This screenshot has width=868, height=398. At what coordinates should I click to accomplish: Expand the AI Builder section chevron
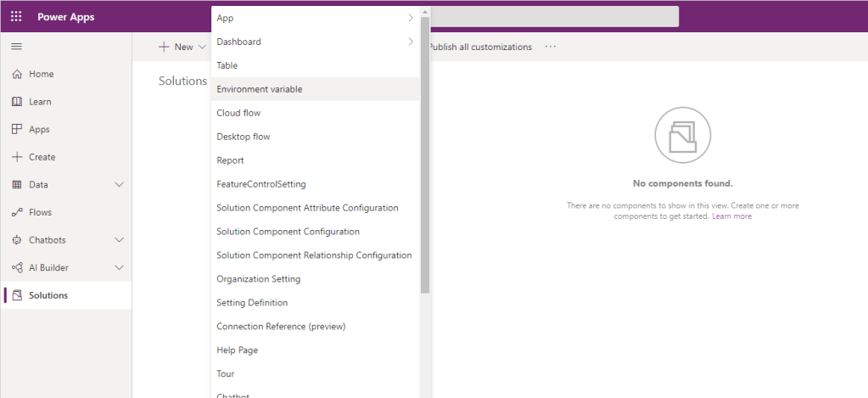coord(119,267)
